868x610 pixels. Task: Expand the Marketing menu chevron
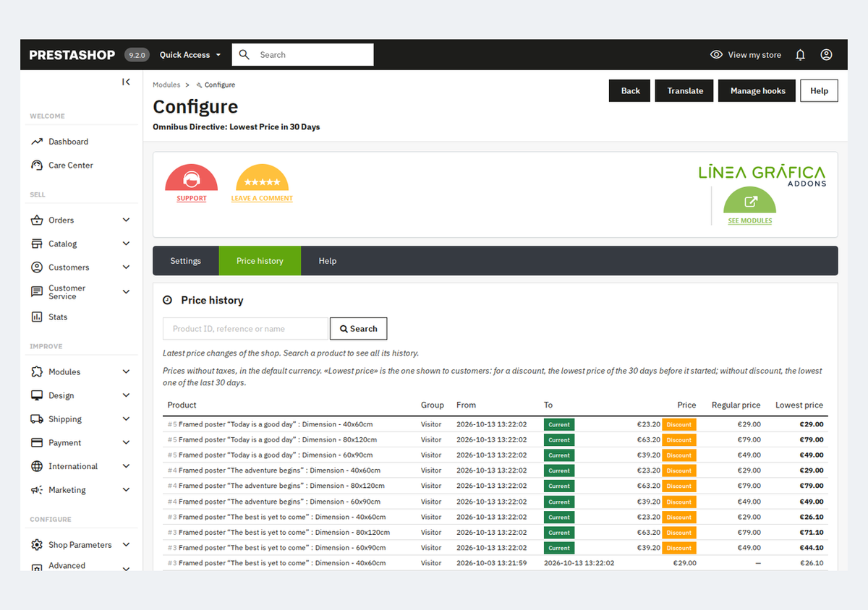[x=127, y=490]
